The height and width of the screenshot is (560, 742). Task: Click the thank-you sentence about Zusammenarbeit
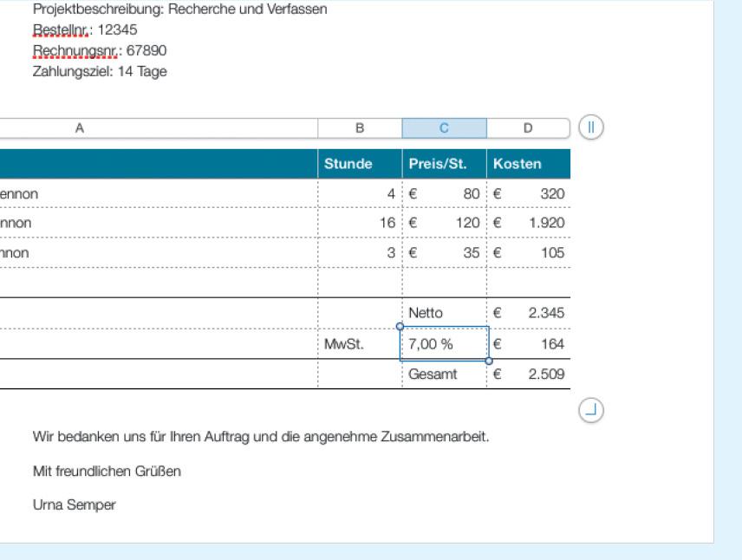[261, 436]
